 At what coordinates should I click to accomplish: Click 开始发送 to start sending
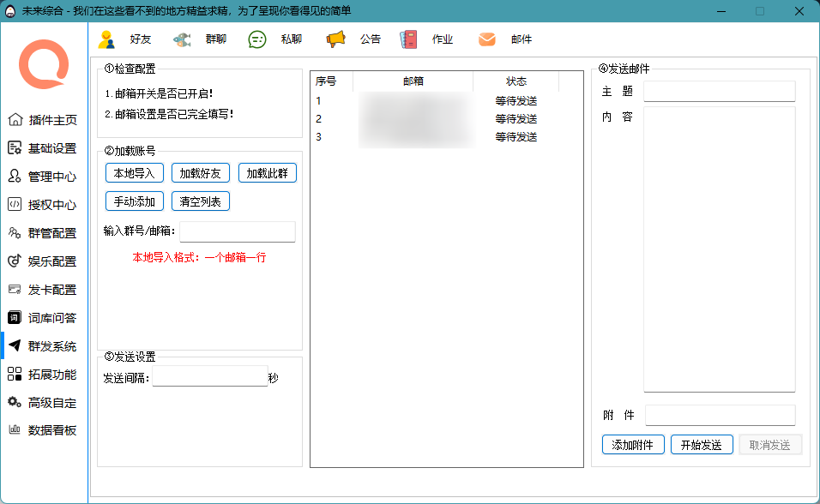point(702,444)
